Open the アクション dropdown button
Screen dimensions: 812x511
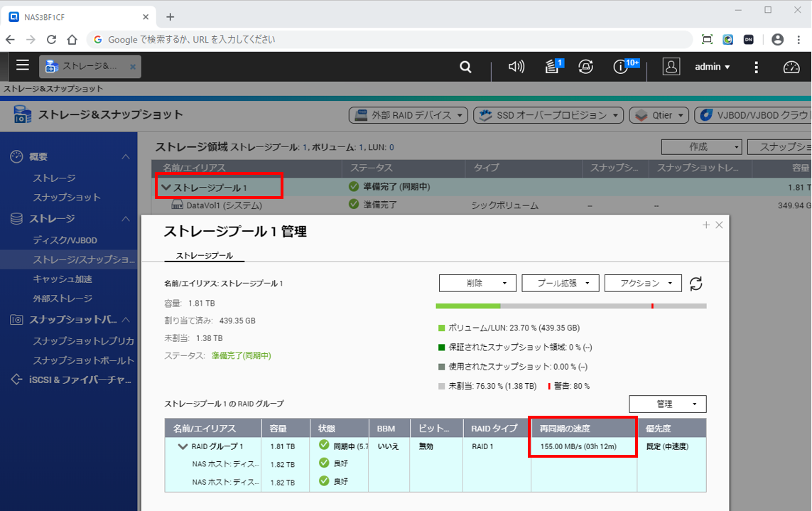[643, 284]
